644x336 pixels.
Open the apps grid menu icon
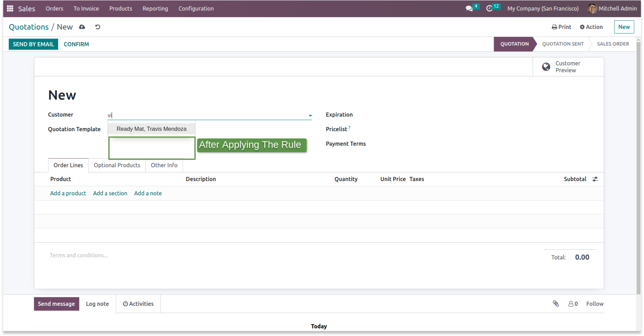tap(10, 9)
